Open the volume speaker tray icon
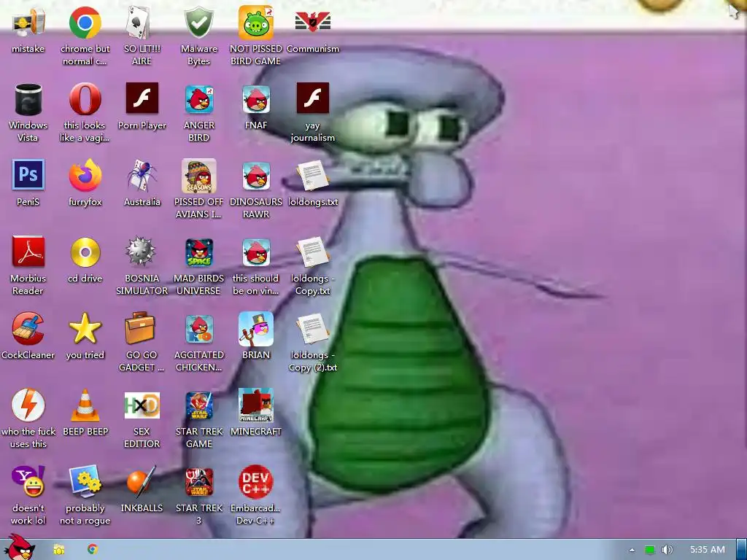 pyautogui.click(x=667, y=550)
